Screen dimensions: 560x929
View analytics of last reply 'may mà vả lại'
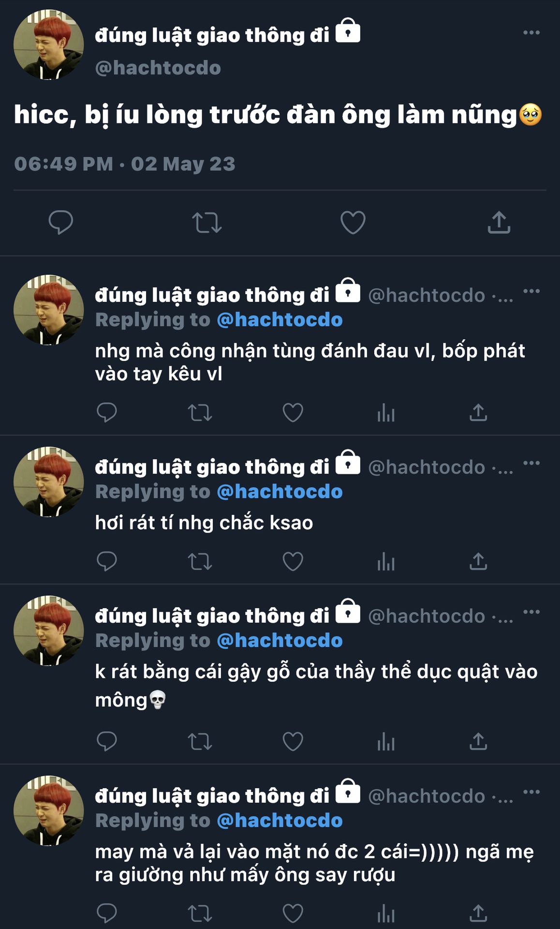click(386, 914)
